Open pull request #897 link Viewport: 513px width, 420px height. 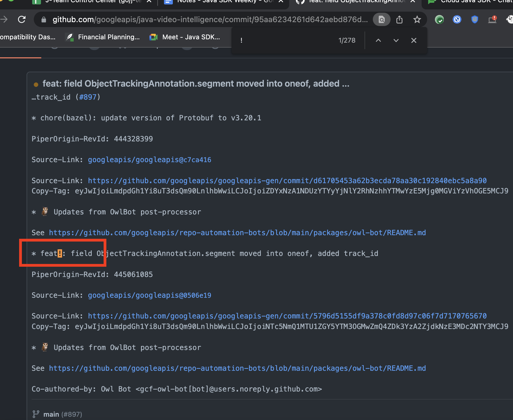(x=88, y=97)
